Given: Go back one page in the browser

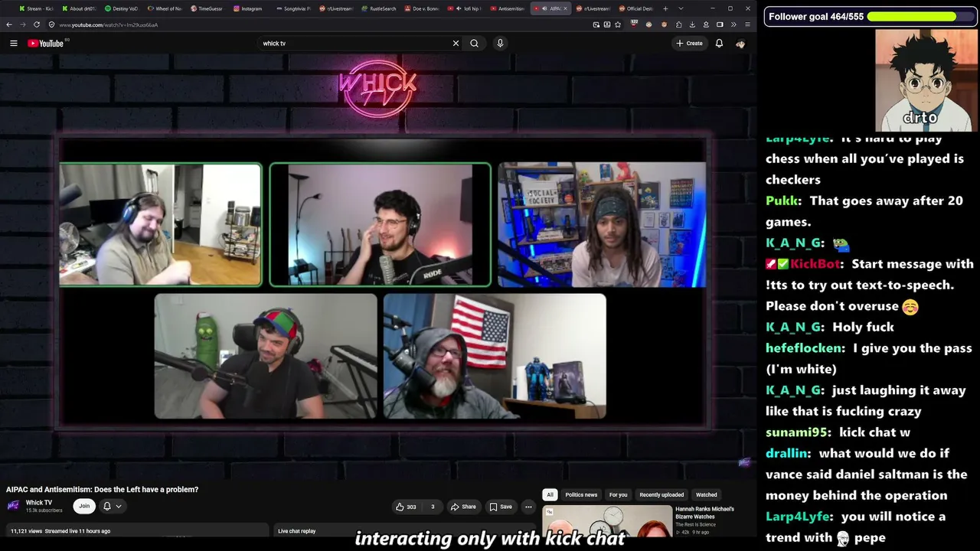Looking at the screenshot, I should (9, 24).
